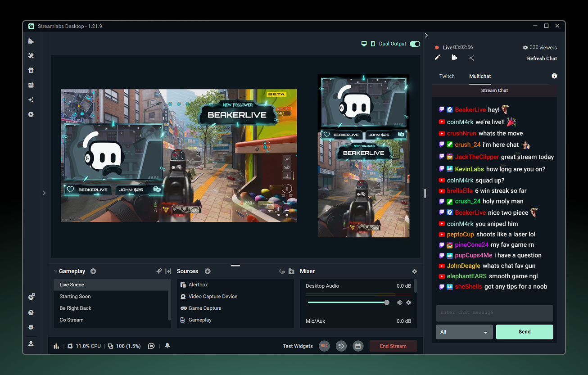Open the App Store storefront sidebar icon
The width and height of the screenshot is (588, 375).
pyautogui.click(x=31, y=70)
